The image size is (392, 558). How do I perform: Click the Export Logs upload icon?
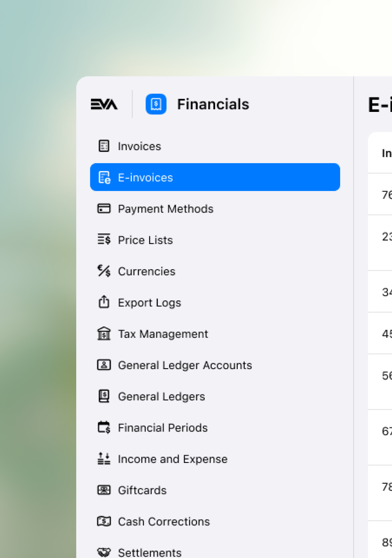click(104, 302)
